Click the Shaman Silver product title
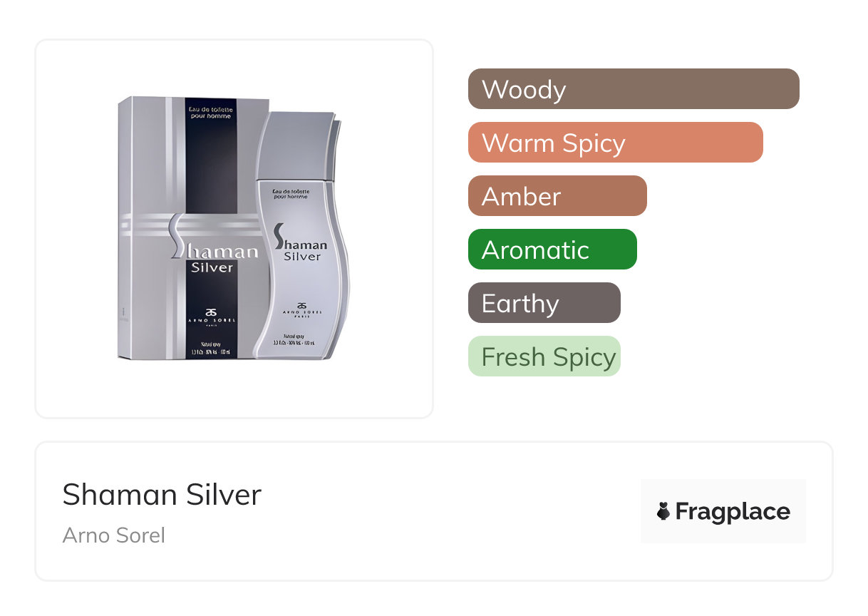 162,494
